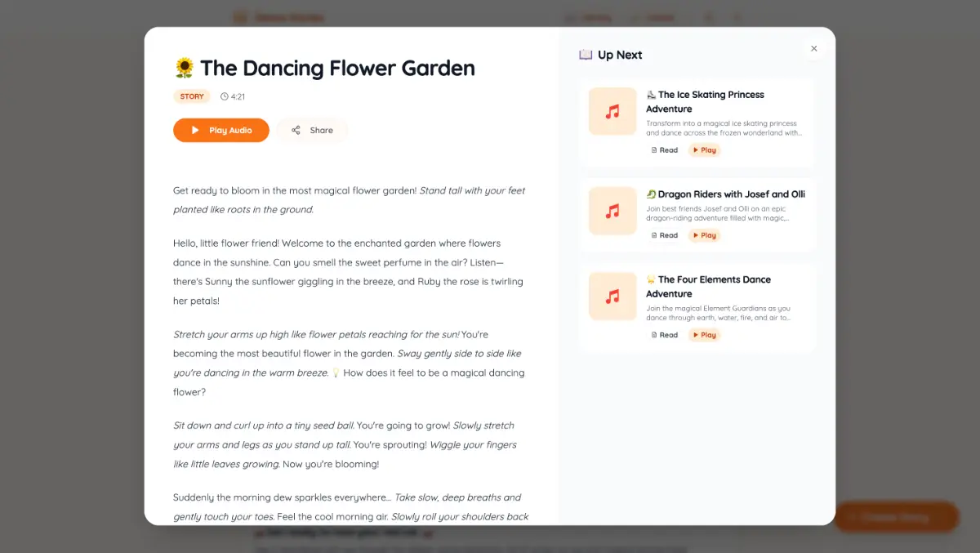The image size is (980, 553).
Task: Play The Ice Skating Princess Adventure
Action: [704, 150]
